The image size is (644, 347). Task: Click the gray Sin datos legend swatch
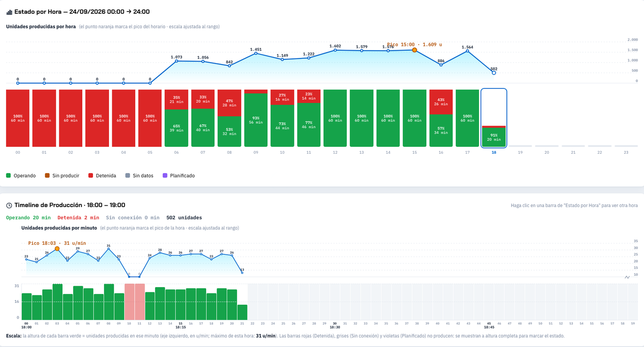pos(128,175)
